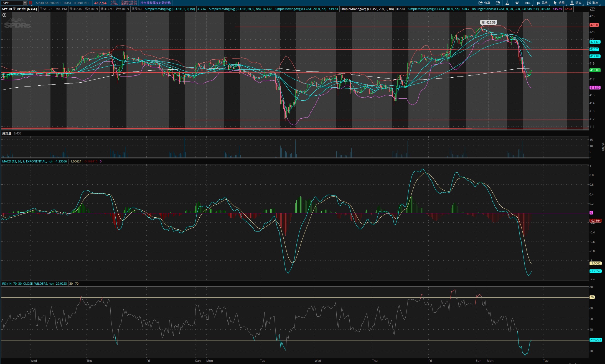Toggle the price axis auto-scale icon
The width and height of the screenshot is (605, 364).
pos(593,9)
